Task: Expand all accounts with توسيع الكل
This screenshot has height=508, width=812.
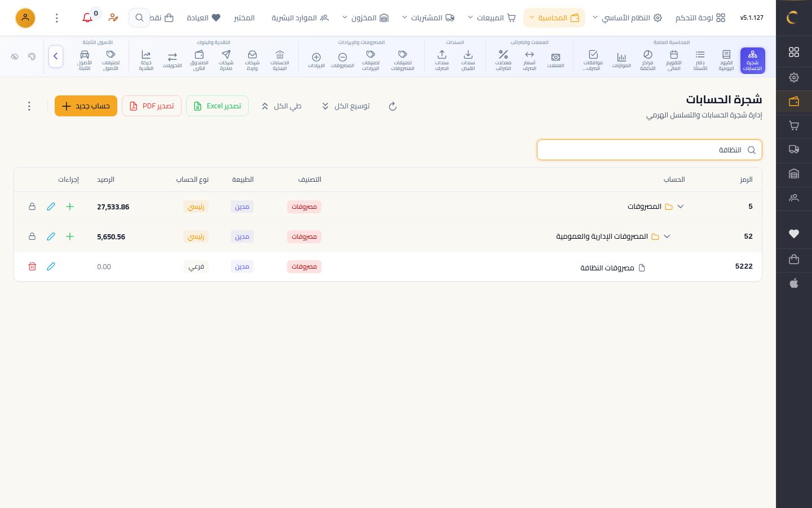Action: click(x=346, y=106)
